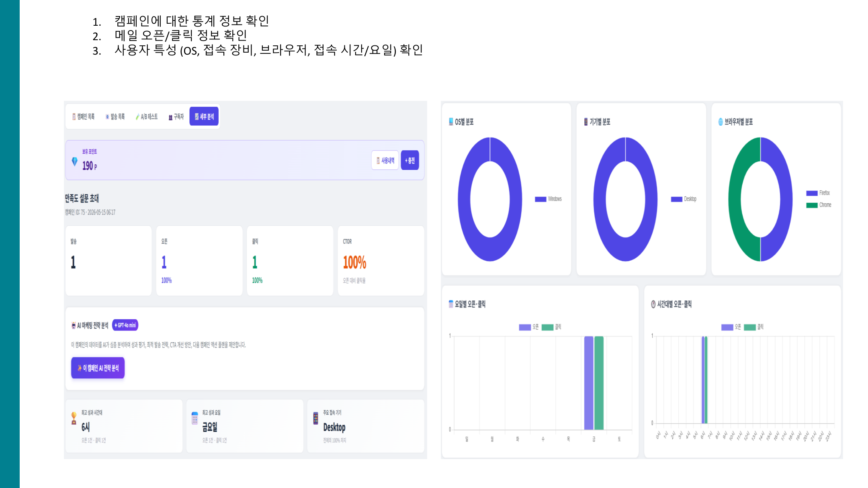Click the icon next to 기기별 분포 title
The width and height of the screenshot is (868, 488).
point(586,122)
